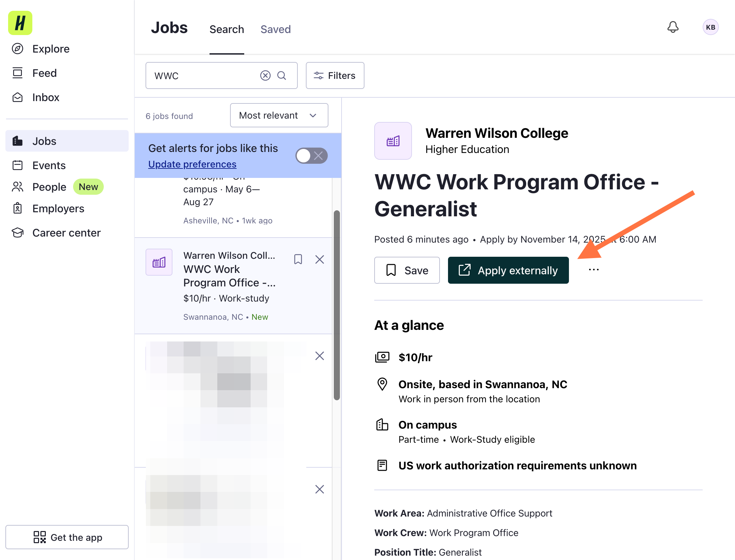Open the Update preferences link

[192, 164]
